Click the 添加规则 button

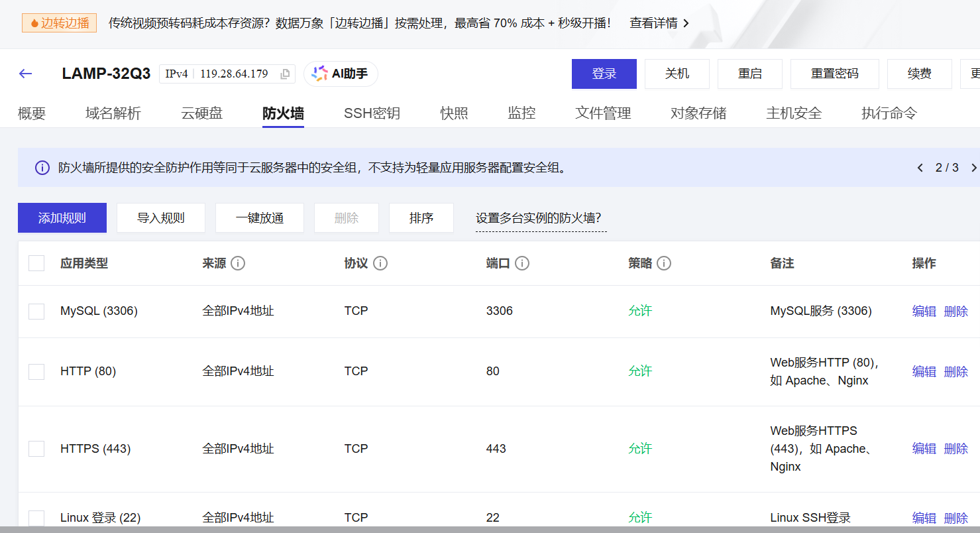62,217
